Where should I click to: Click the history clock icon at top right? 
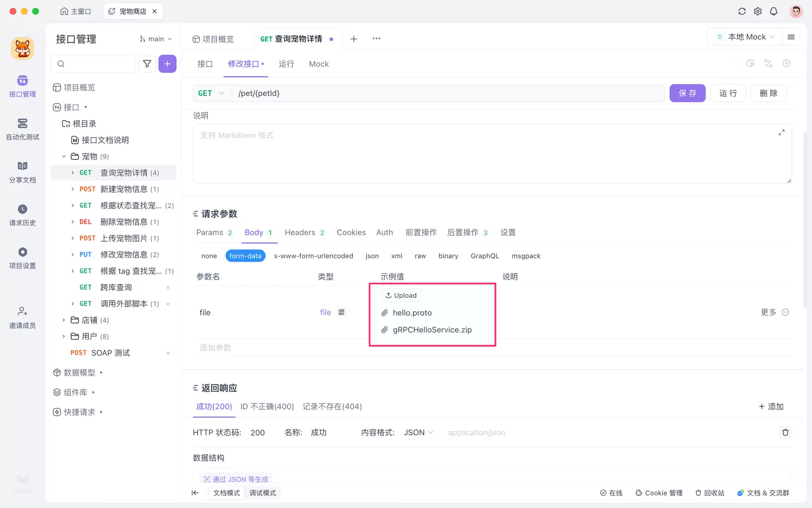click(x=750, y=63)
